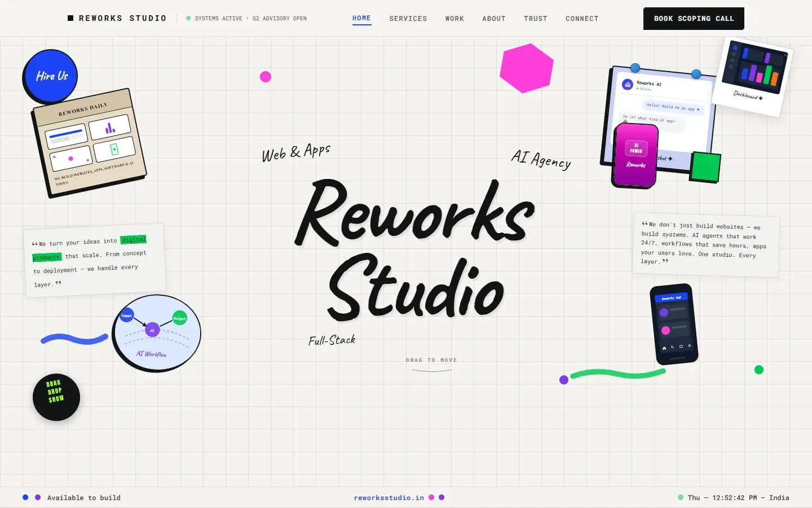Go to the Home nav tab

coord(361,18)
